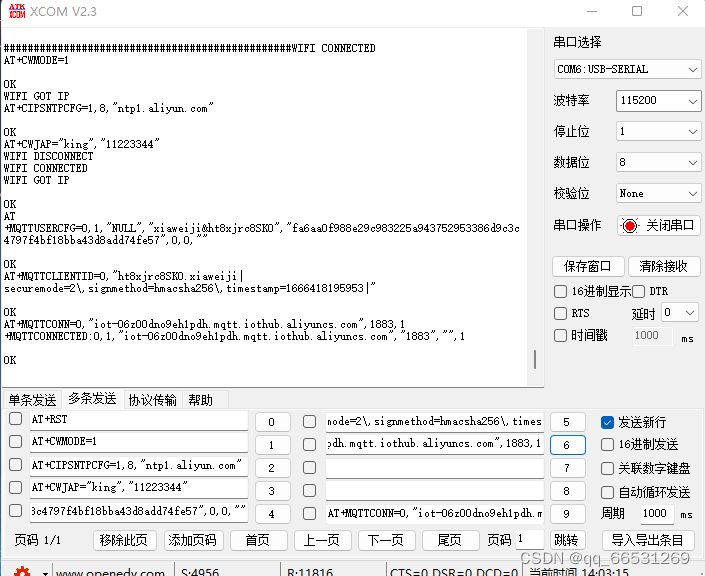Click the 导入导出条目 button
The image size is (705, 576).
(x=648, y=540)
